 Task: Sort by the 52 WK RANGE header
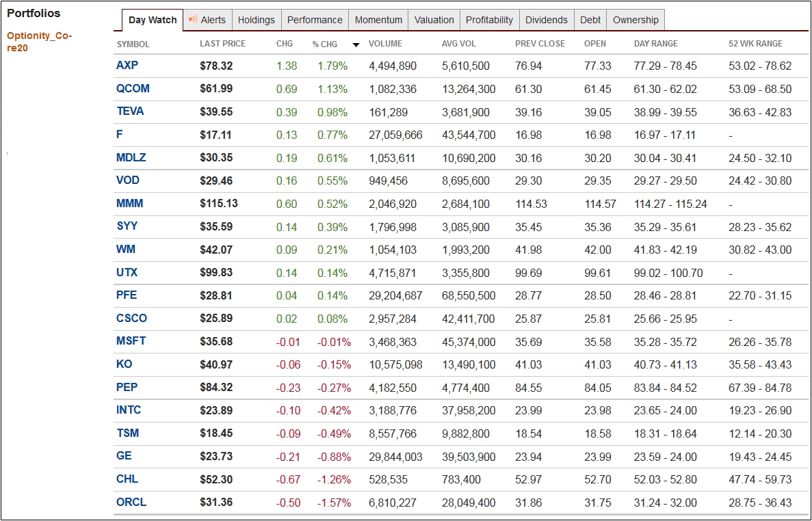point(755,44)
